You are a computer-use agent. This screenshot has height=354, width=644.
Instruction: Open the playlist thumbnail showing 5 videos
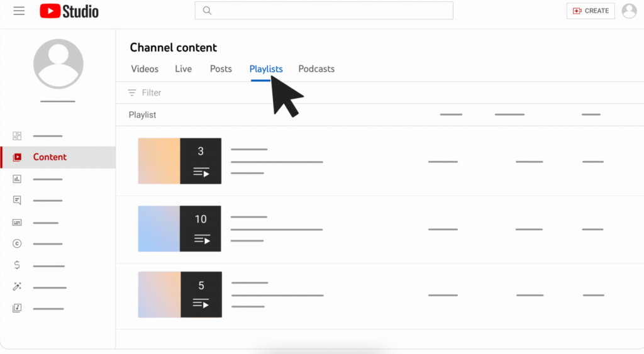coord(180,294)
